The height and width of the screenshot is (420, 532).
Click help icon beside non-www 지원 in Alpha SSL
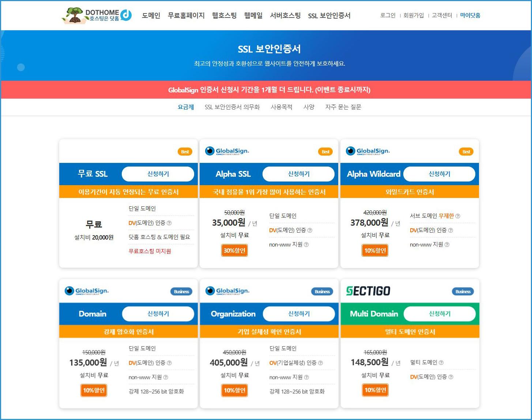tap(306, 245)
